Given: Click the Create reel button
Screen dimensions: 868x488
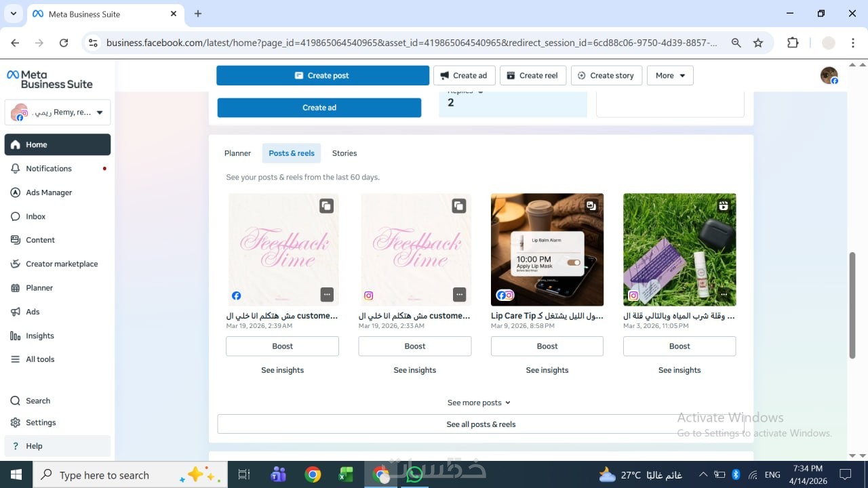Looking at the screenshot, I should point(533,75).
